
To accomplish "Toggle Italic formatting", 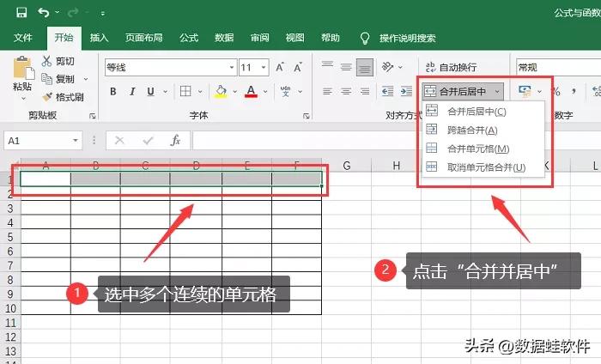I will (x=133, y=92).
